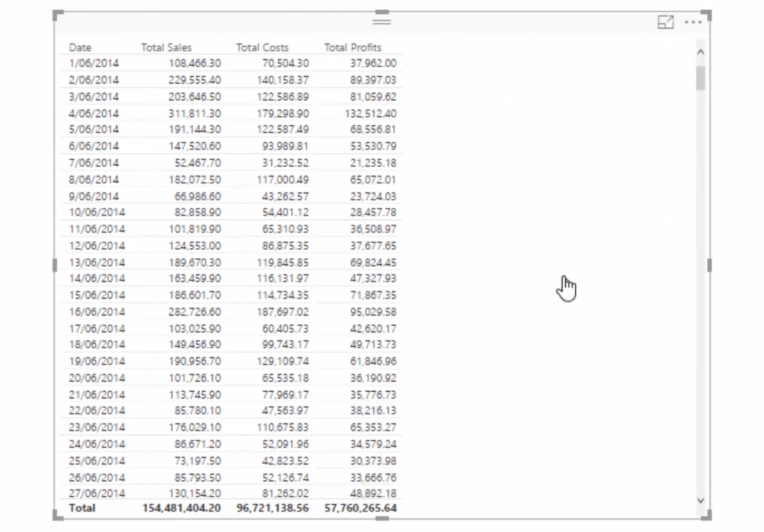Click profits value 132,512.40
This screenshot has height=532, width=764.
tap(370, 114)
